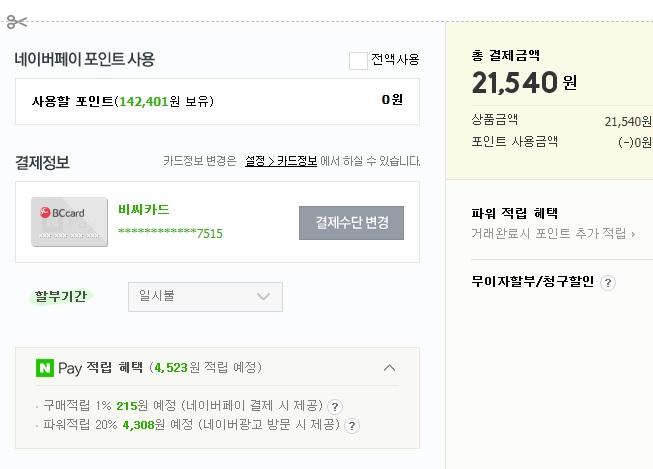Click the 비씨카드 card name text
Screen dimensions: 653x469
pyautogui.click(x=144, y=210)
